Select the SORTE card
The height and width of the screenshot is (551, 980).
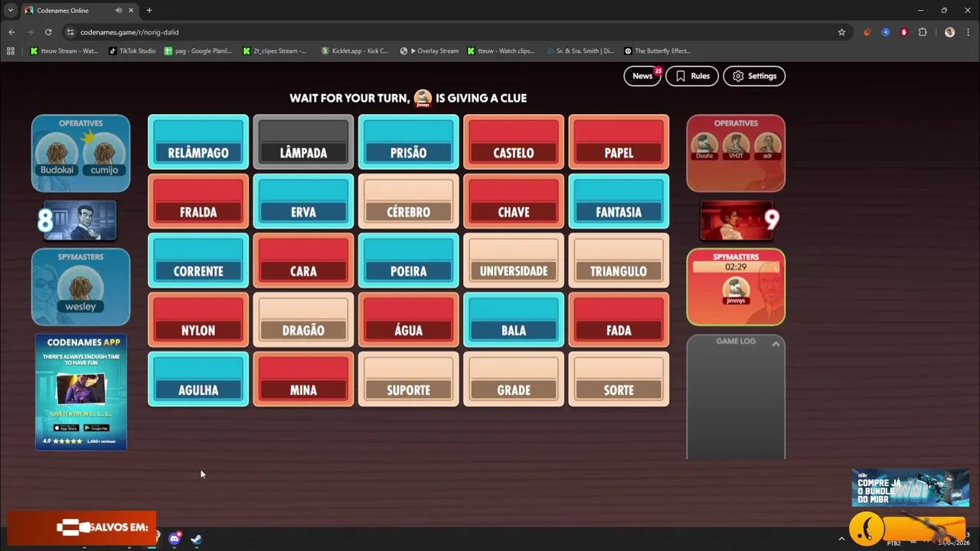(x=619, y=379)
